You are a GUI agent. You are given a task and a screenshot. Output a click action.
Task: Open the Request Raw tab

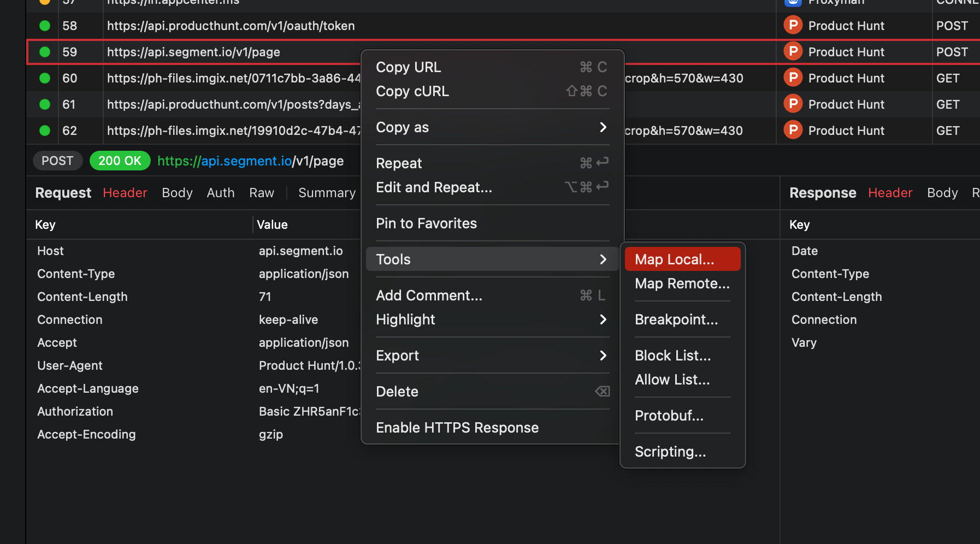coord(262,193)
